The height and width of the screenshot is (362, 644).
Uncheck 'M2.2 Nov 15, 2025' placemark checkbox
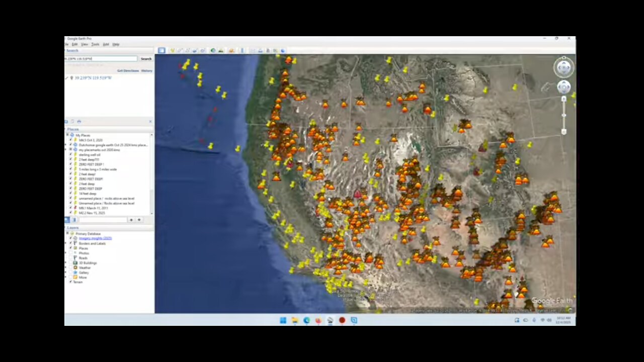70,213
